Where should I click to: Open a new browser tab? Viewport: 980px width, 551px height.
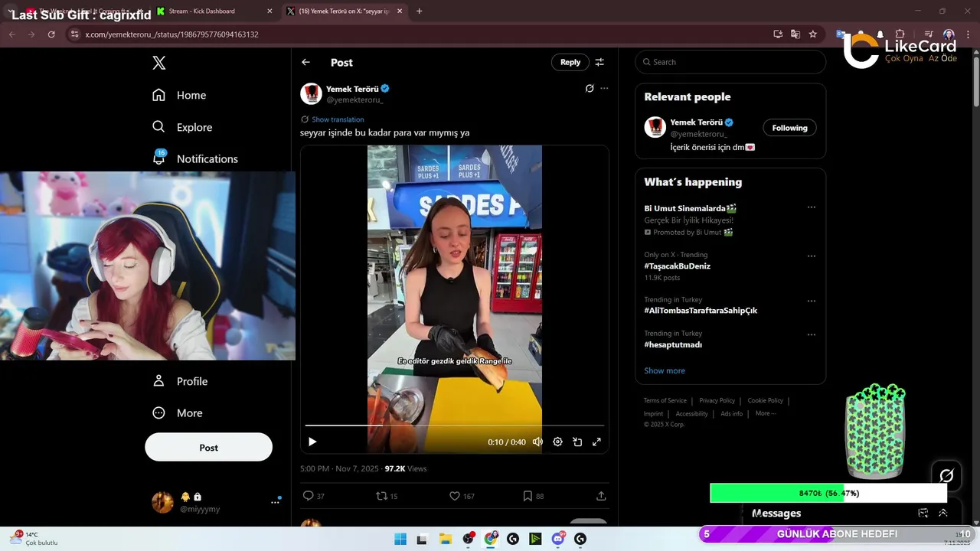419,11
